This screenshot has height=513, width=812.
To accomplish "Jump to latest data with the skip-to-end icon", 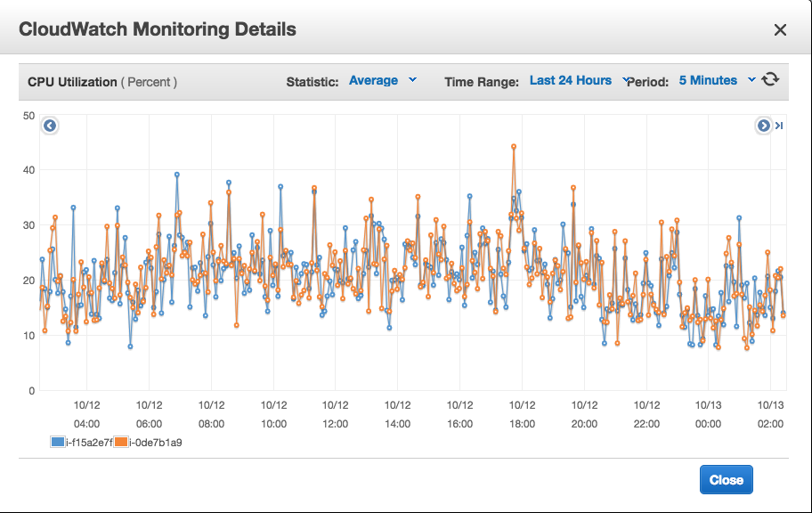I will pos(779,126).
